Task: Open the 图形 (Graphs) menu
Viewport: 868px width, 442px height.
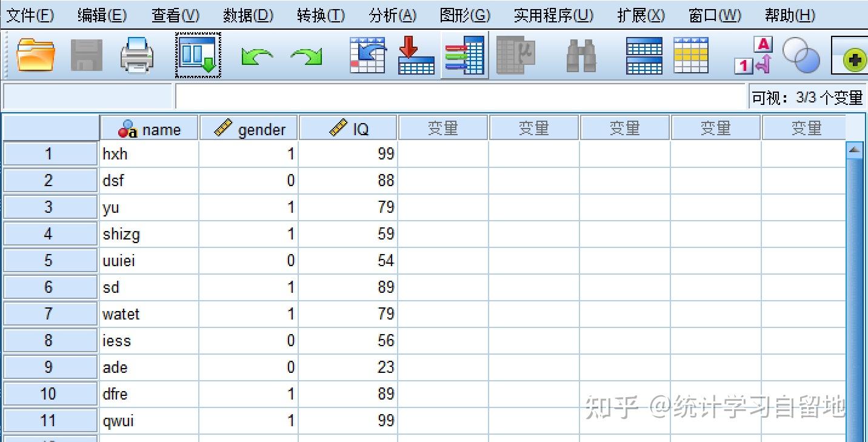Action: point(464,15)
